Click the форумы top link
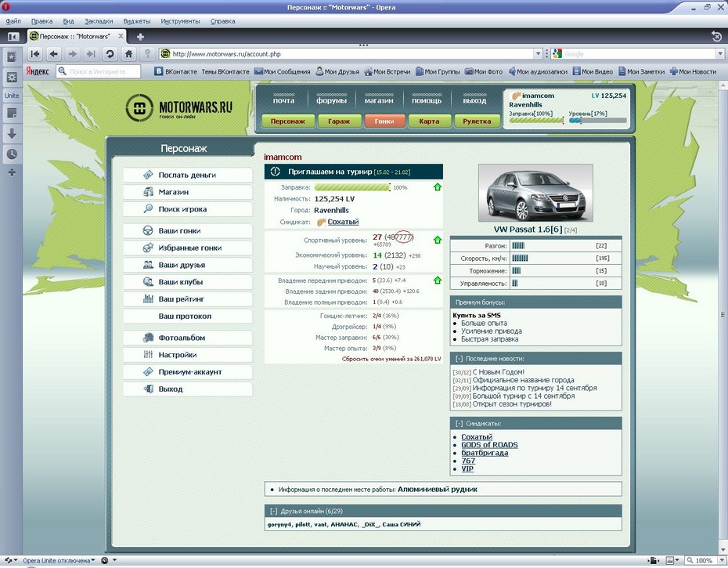 tap(331, 100)
